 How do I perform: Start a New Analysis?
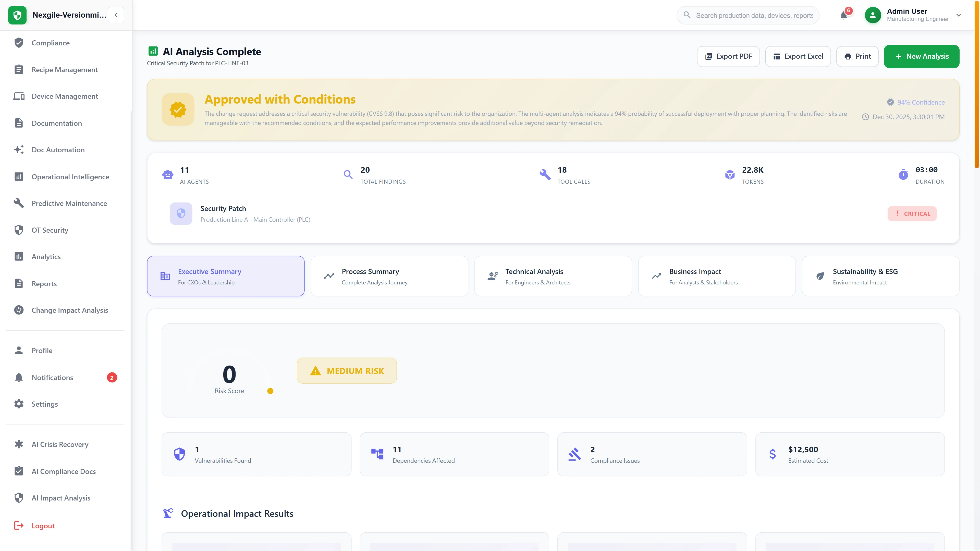[921, 56]
